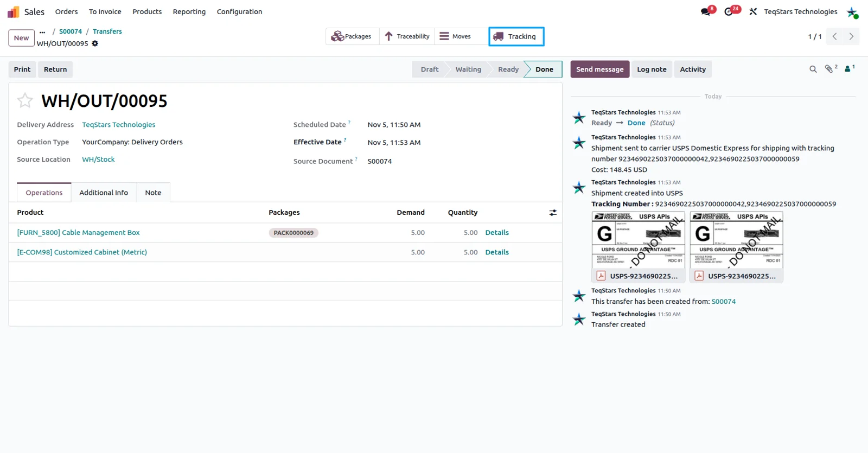Open the TeqStars Technologies delivery address link
The image size is (868, 453).
[x=119, y=125]
